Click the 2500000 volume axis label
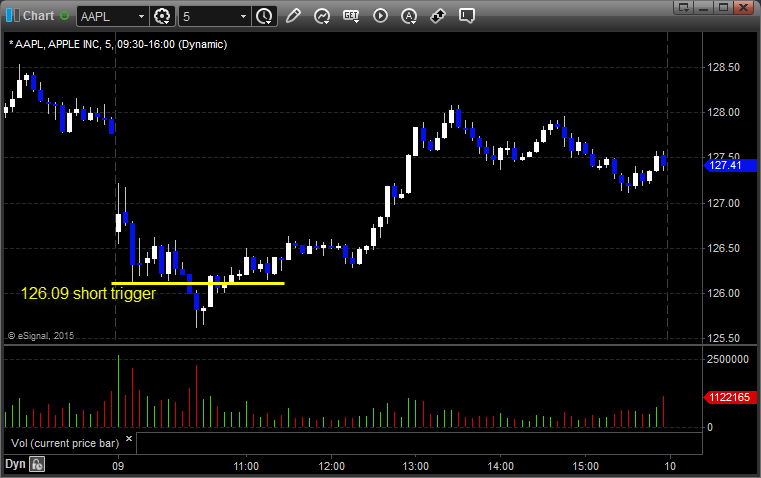The height and width of the screenshot is (478, 761). click(x=728, y=360)
